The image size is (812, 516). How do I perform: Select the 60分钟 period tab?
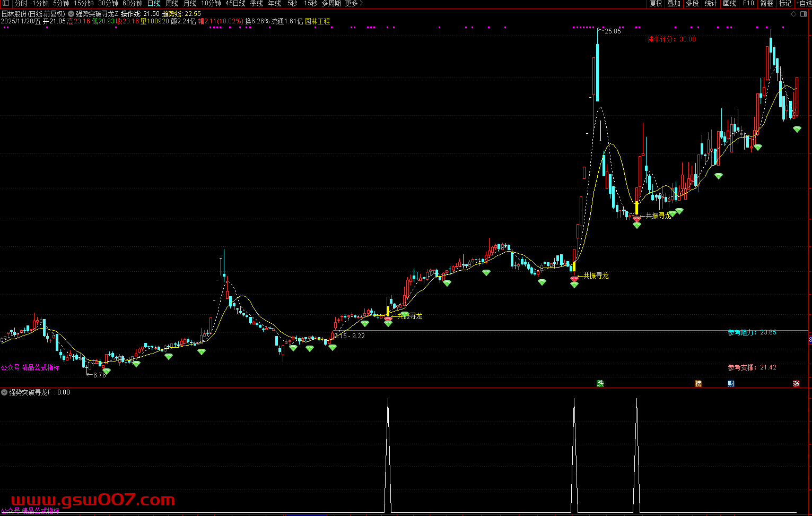[133, 4]
